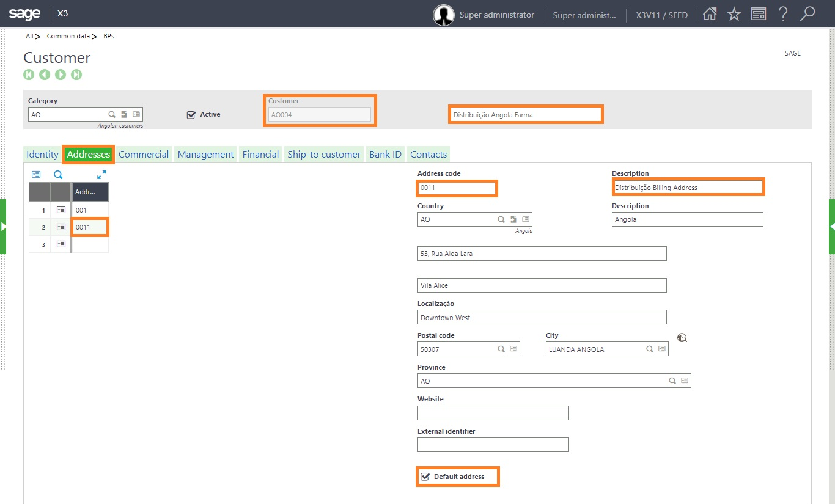
Task: Go to next customer record
Action: (x=61, y=75)
